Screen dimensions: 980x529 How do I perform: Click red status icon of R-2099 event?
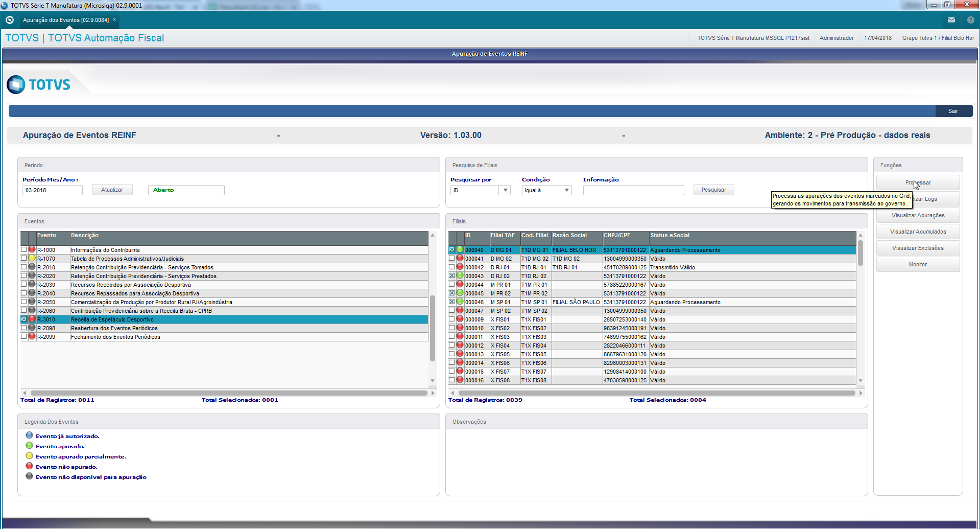point(32,336)
